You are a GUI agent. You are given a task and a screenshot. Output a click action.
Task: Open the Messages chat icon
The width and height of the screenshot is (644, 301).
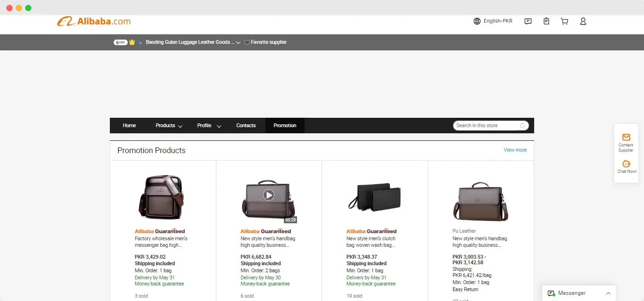(528, 21)
